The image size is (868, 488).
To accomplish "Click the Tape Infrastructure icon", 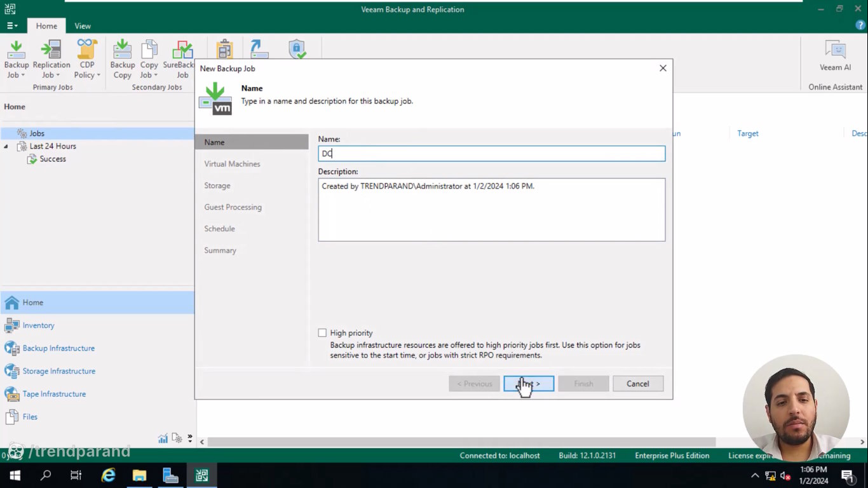I will click(12, 394).
